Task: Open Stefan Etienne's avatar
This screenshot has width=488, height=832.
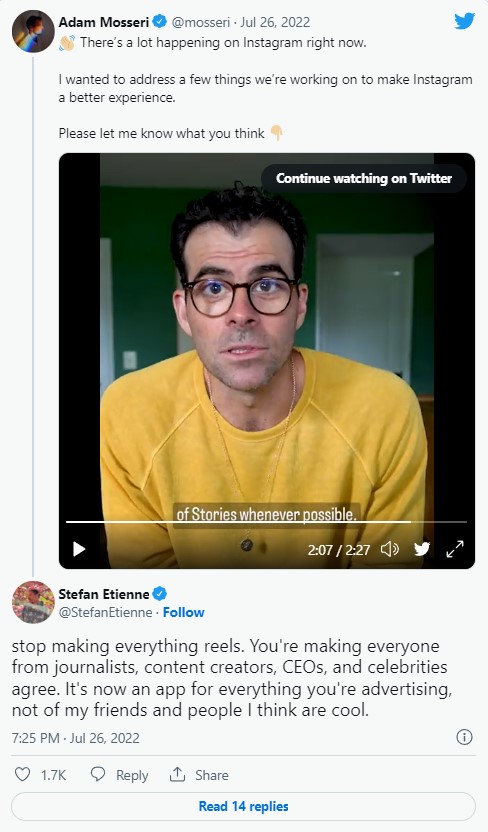Action: (33, 602)
